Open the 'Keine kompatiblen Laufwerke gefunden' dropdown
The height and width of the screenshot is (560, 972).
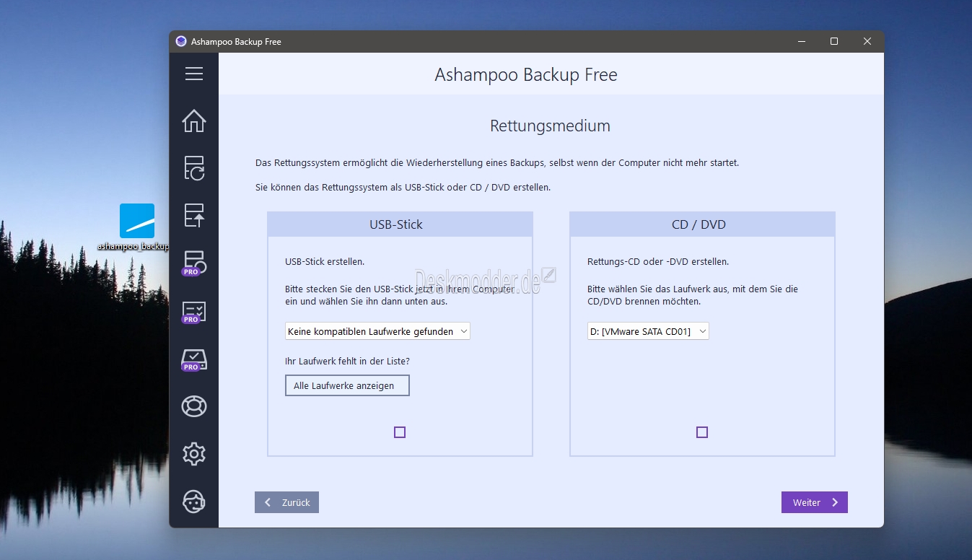[377, 331]
